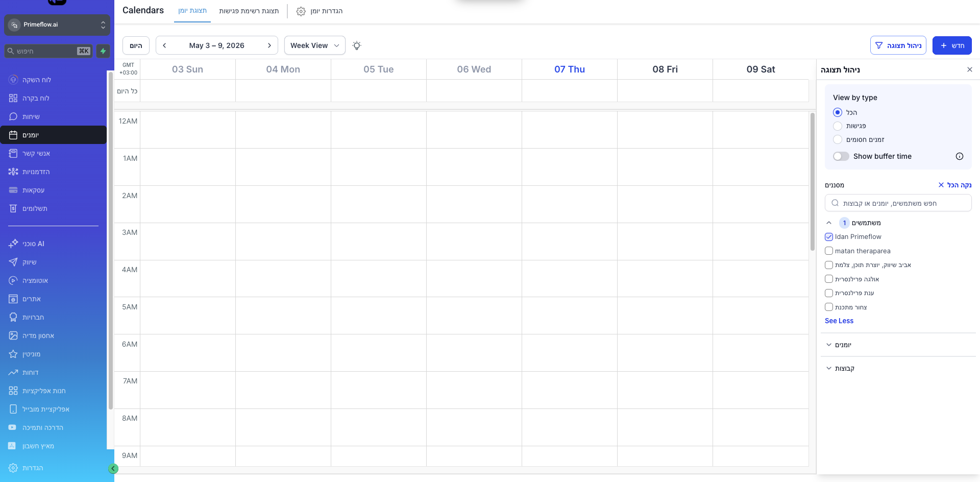Viewport: 980px width, 482px height.
Task: Click the נקה הכל clear all link
Action: pyautogui.click(x=955, y=185)
